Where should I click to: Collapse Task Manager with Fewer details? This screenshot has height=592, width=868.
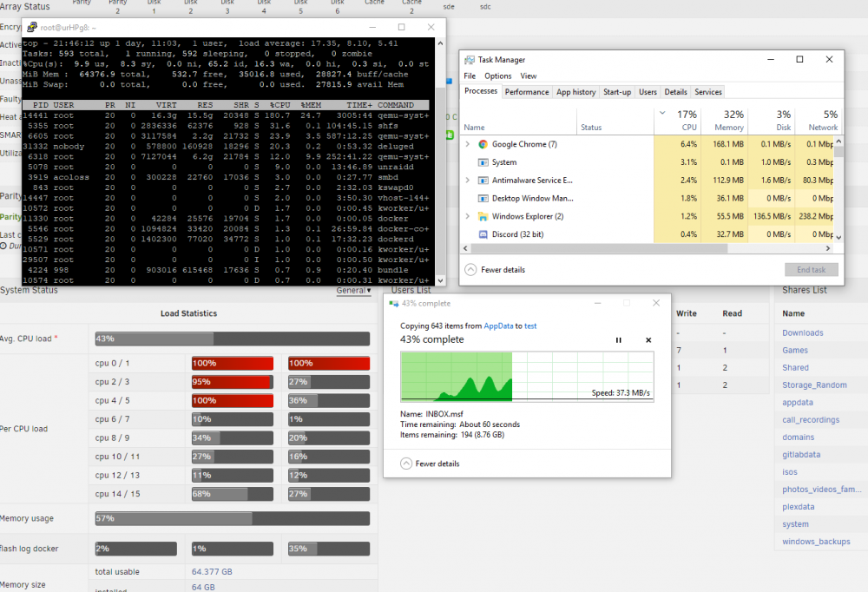(495, 270)
